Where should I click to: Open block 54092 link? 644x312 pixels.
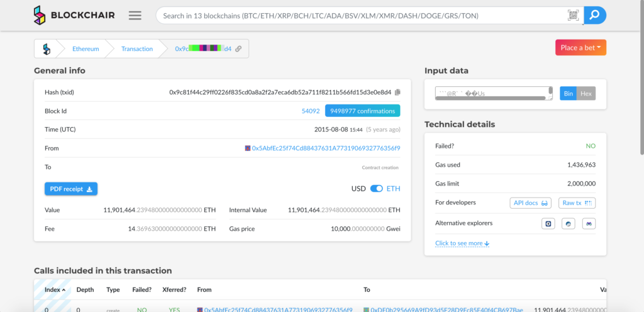click(311, 111)
